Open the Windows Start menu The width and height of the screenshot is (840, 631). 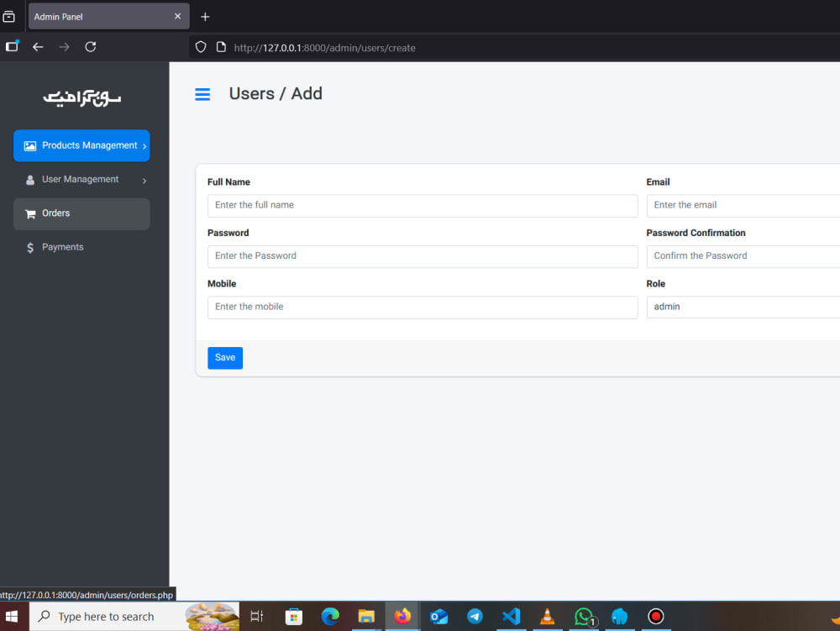coord(12,617)
